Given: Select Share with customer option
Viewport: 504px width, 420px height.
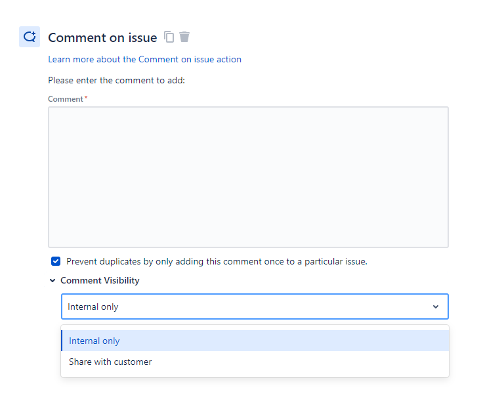Looking at the screenshot, I should pyautogui.click(x=255, y=362).
